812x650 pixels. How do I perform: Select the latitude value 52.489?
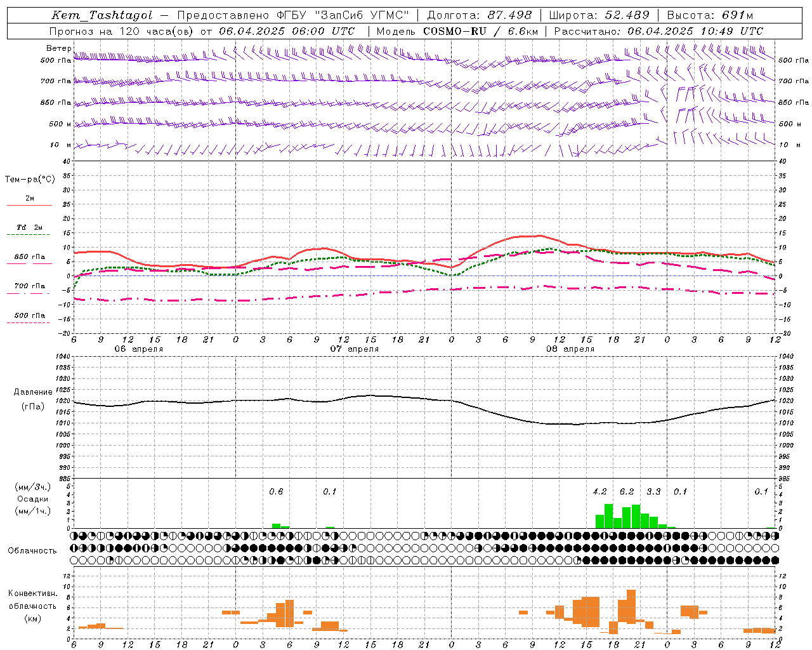(x=627, y=15)
